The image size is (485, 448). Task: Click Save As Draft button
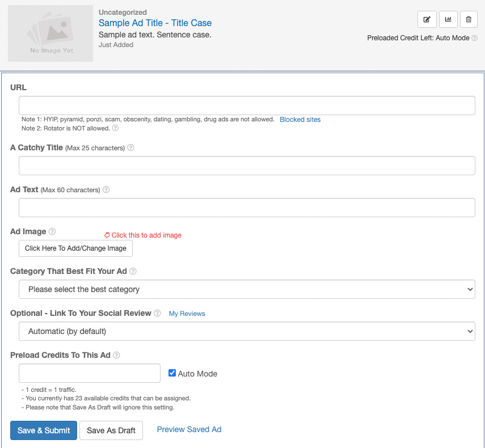(x=111, y=430)
